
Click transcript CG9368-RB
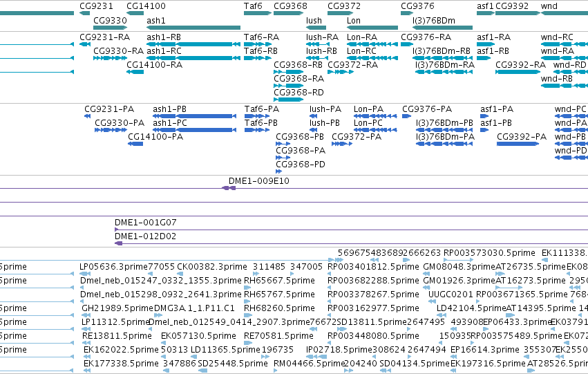[298, 65]
